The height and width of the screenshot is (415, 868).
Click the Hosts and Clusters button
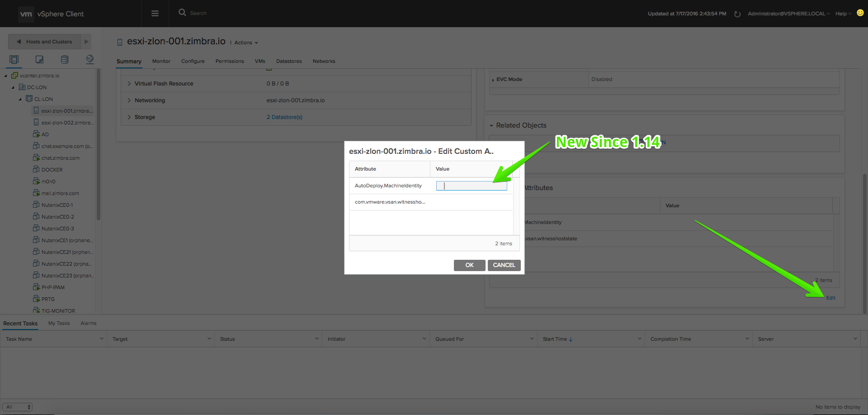[x=44, y=42]
